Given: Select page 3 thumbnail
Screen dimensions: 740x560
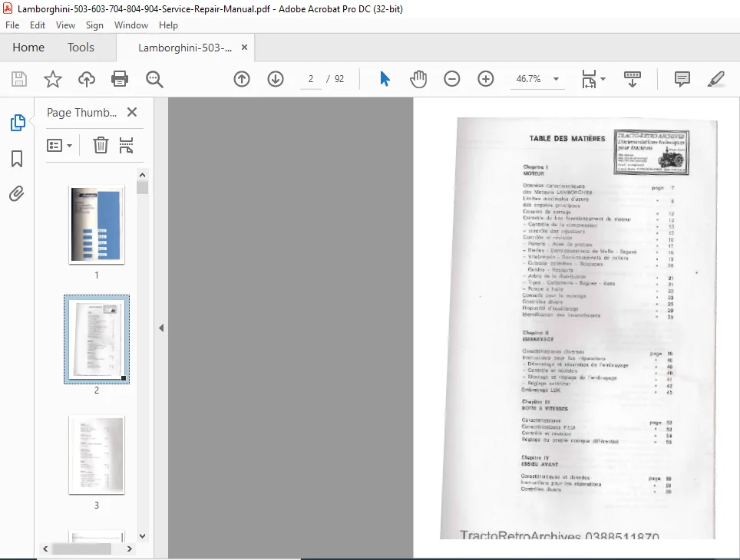Looking at the screenshot, I should click(97, 455).
